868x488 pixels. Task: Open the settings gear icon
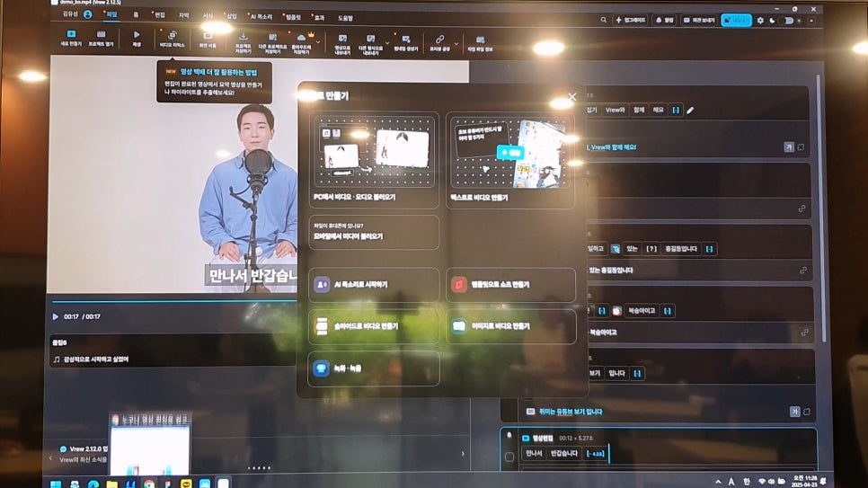pyautogui.click(x=760, y=21)
